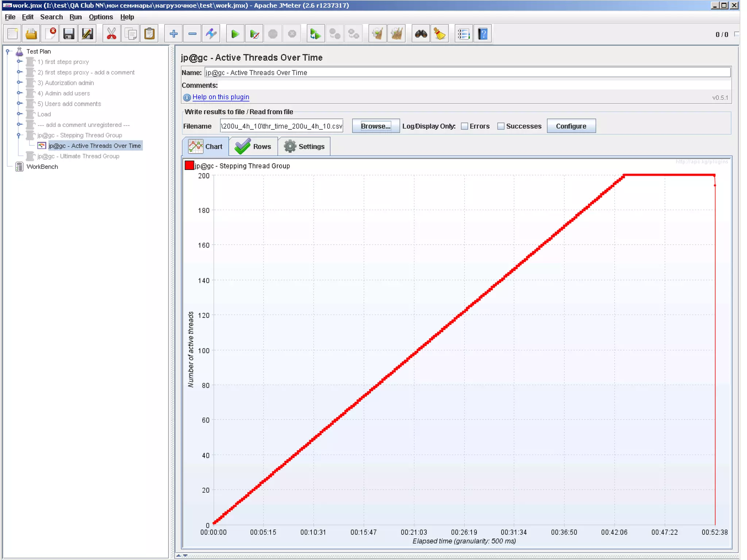Image resolution: width=747 pixels, height=560 pixels.
Task: Click the Browse... button
Action: (375, 126)
